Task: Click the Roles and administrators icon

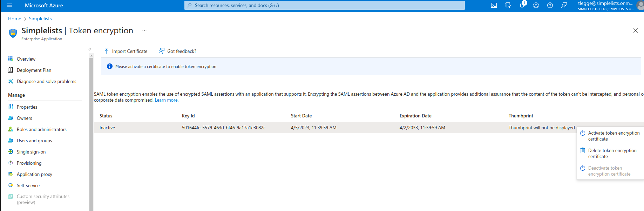Action: click(x=11, y=129)
